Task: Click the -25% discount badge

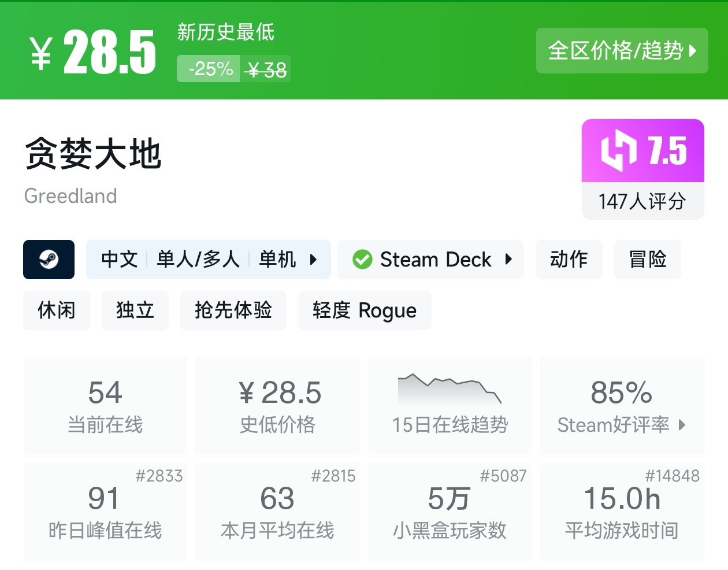Action: (x=209, y=69)
